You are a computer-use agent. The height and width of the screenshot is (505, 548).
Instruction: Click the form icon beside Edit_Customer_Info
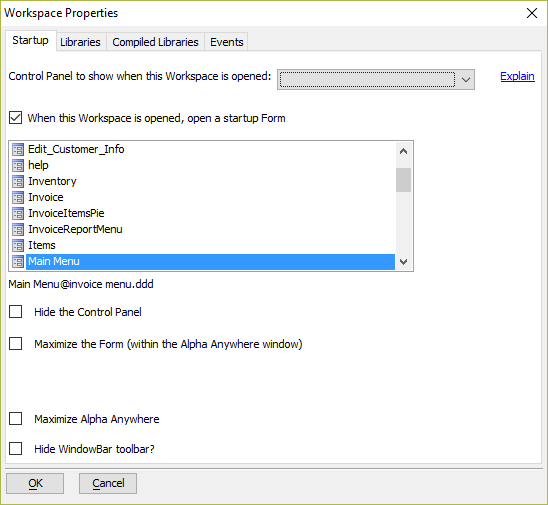pyautogui.click(x=18, y=149)
